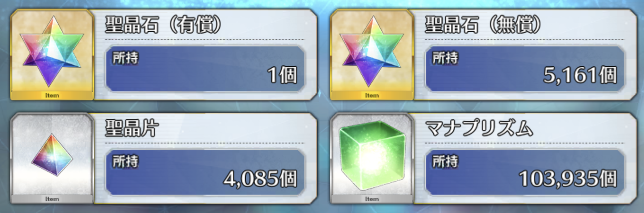644x213 pixels.
Task: Select the マナプリズム title text
Action: point(480,129)
